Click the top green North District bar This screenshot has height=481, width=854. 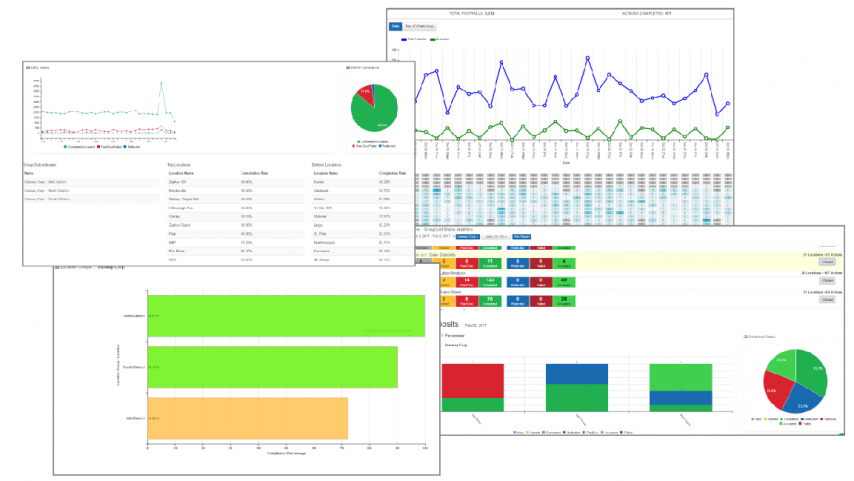(286, 316)
